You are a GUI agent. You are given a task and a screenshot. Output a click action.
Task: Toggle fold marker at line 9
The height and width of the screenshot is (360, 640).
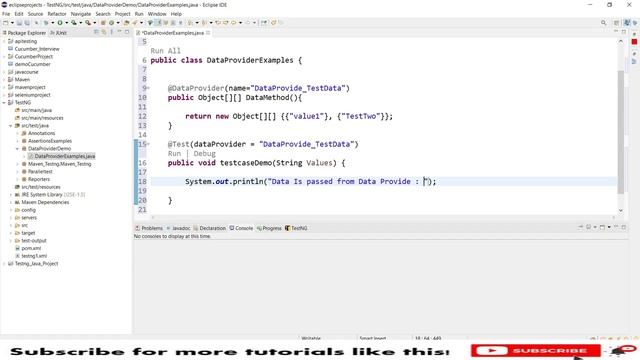tap(148, 88)
